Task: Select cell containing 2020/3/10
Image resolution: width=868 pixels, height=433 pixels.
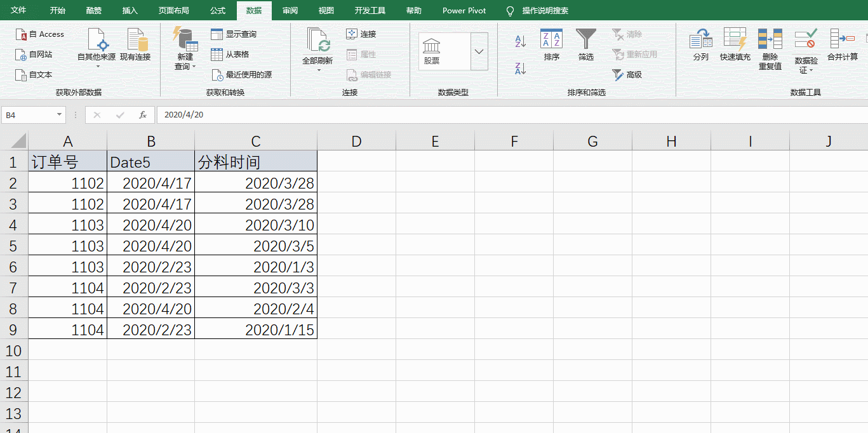Action: coord(256,225)
